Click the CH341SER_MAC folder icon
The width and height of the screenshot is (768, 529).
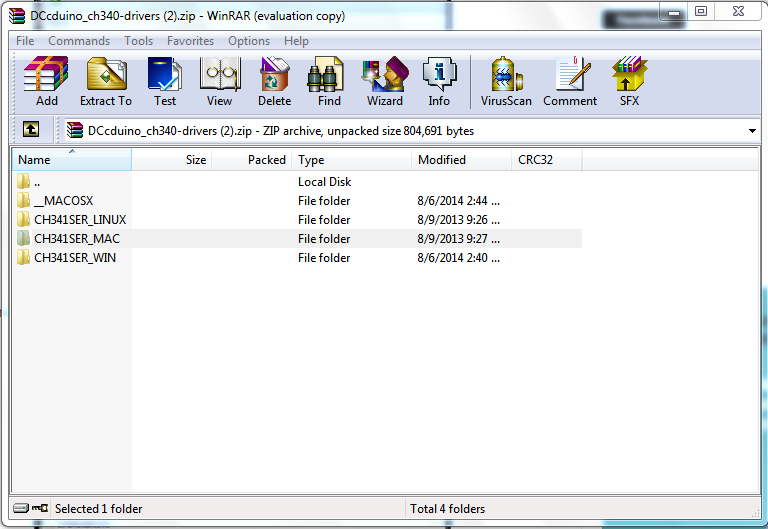(x=23, y=239)
